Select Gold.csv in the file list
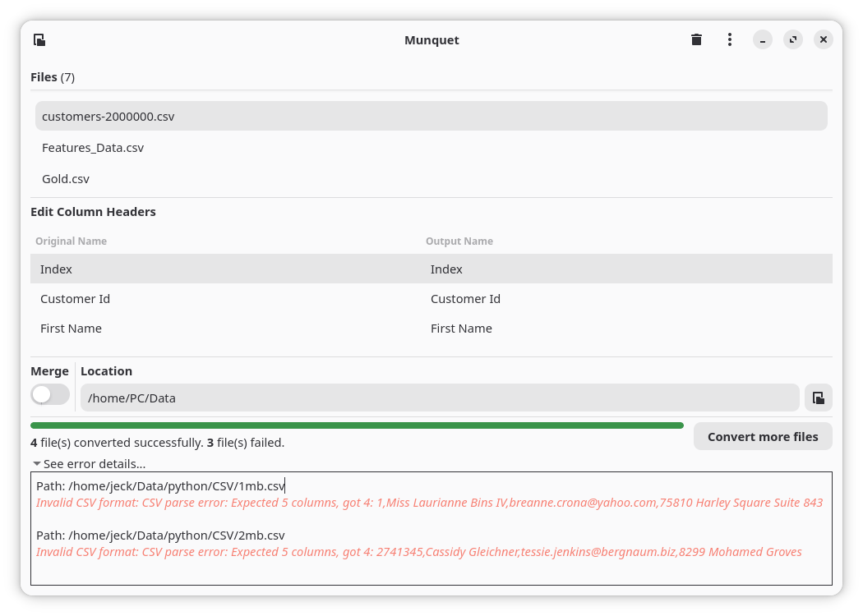863x616 pixels. [431, 179]
